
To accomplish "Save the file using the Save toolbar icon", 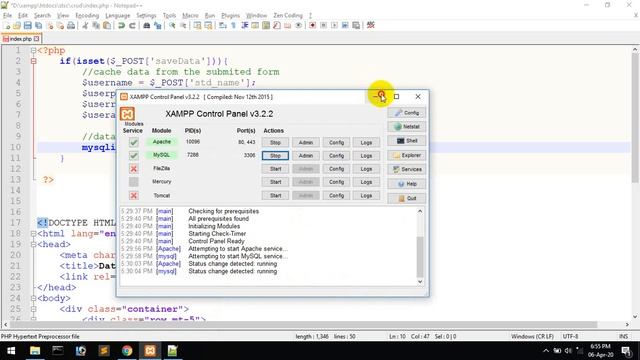I will click(28, 25).
